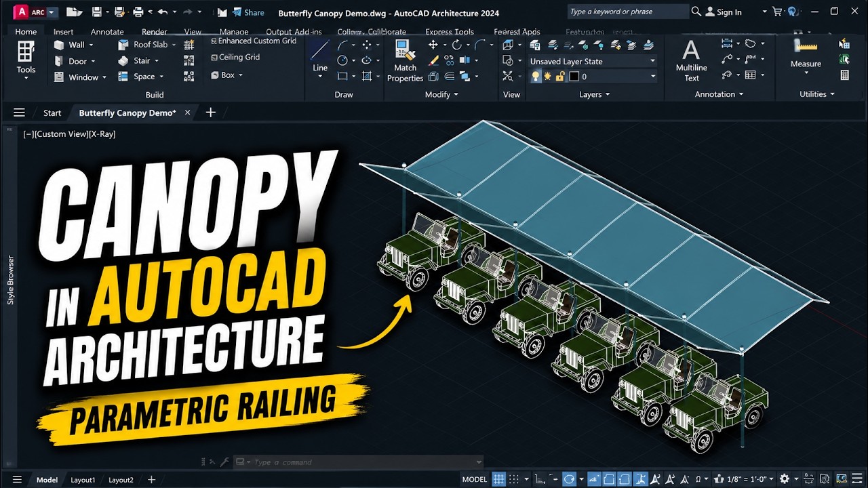Toggle grid display in status bar
868x488 pixels.
(x=498, y=479)
